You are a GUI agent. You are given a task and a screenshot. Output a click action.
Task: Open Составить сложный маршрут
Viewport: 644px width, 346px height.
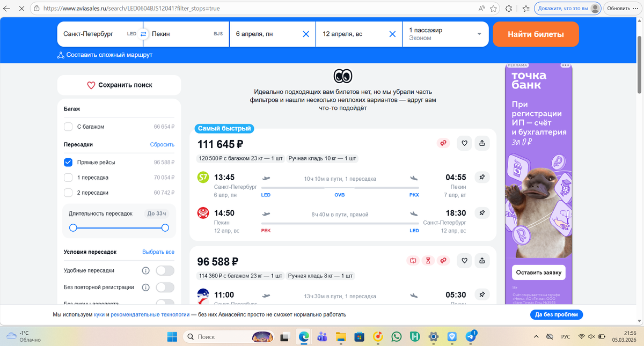105,55
